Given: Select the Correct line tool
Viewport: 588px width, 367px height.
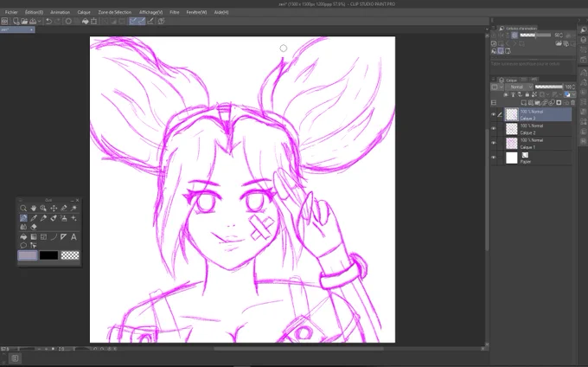Looking at the screenshot, I should point(34,246).
